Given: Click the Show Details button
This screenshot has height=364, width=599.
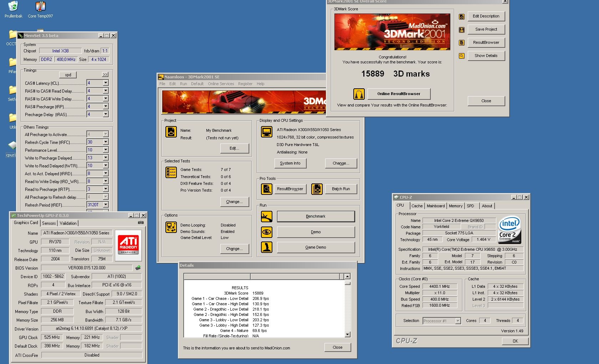Looking at the screenshot, I should tap(486, 56).
